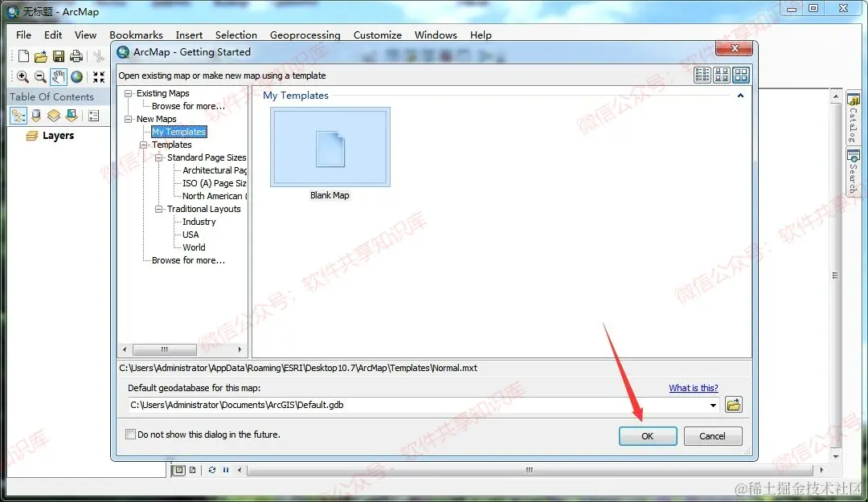
Task: Click the Layers data frame icon
Action: tap(32, 136)
